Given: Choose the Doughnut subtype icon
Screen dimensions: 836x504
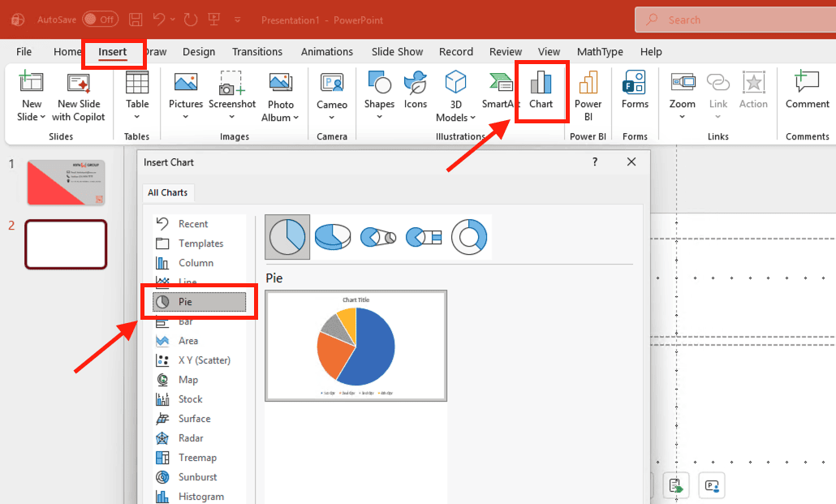Looking at the screenshot, I should click(x=469, y=237).
